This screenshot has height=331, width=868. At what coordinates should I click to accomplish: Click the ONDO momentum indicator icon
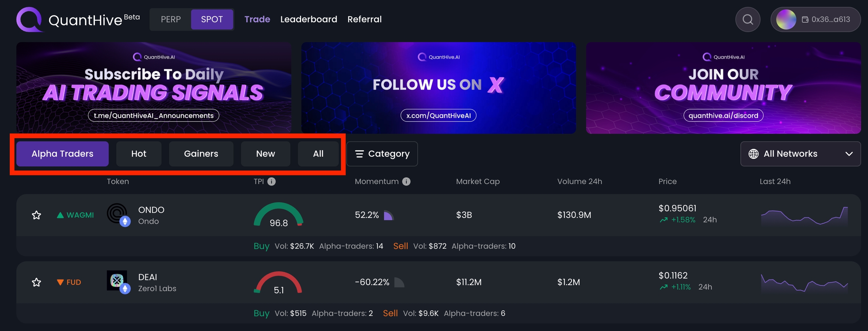pos(388,215)
